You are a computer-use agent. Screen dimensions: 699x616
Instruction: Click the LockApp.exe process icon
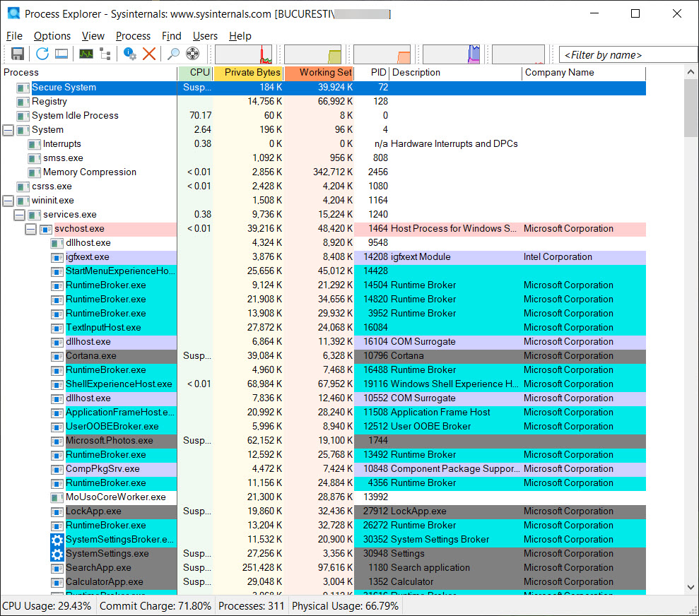pyautogui.click(x=57, y=511)
